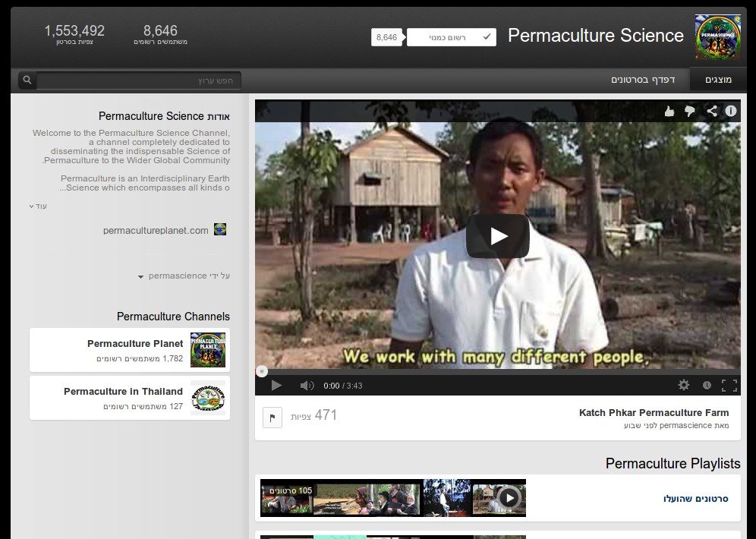
Task: Toggle the subscribed button with checkmark
Action: (x=452, y=37)
